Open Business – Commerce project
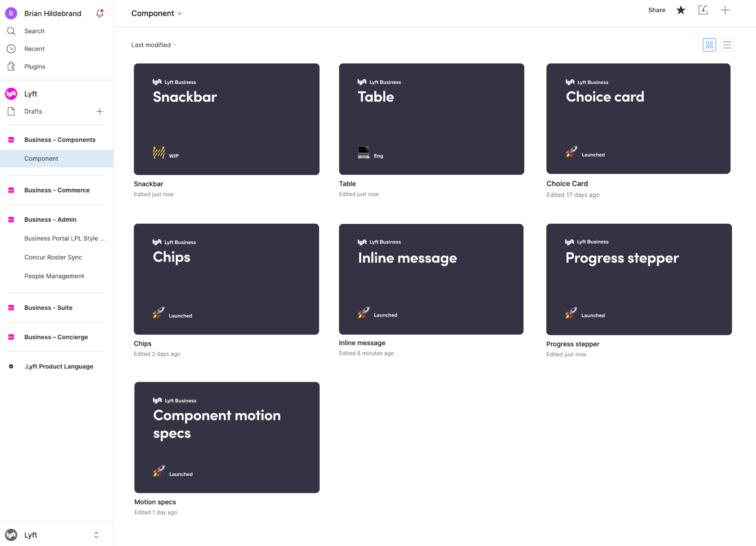The height and width of the screenshot is (546, 756). pyautogui.click(x=57, y=190)
